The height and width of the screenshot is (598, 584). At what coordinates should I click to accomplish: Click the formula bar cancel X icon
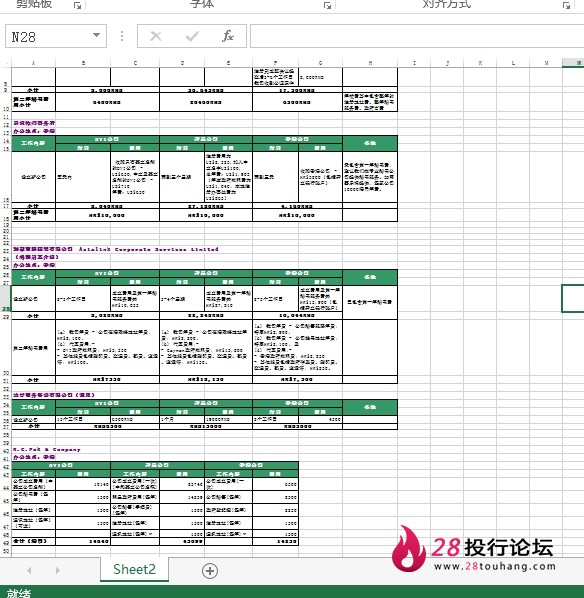(x=156, y=36)
